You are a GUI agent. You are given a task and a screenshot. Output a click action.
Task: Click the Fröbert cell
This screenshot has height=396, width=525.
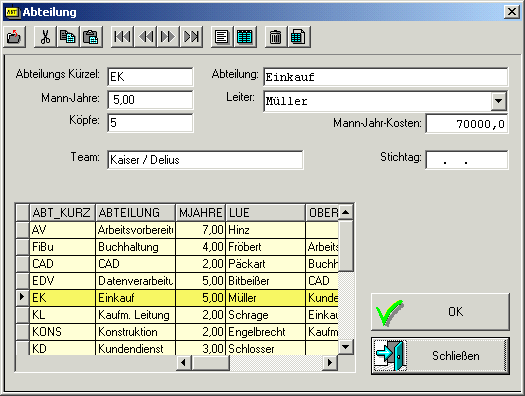(266, 247)
